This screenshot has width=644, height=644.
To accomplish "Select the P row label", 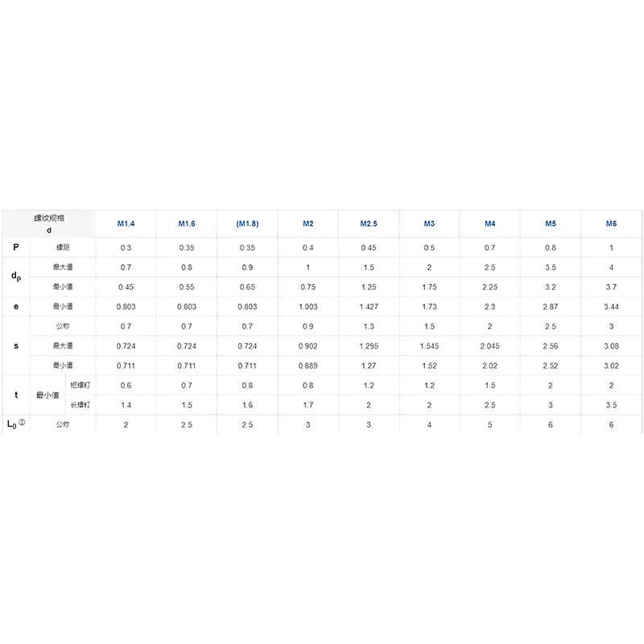I will [16, 247].
